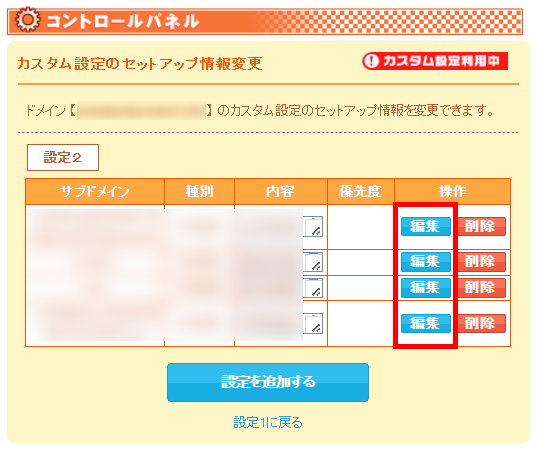The width and height of the screenshot is (538, 450).
Task: Delete the first row with 削除
Action: click(x=481, y=226)
